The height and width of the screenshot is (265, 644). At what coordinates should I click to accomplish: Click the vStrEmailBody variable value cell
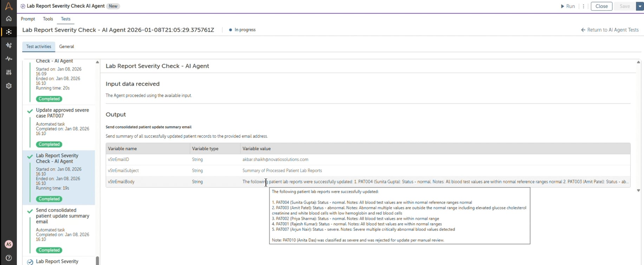[435, 182]
